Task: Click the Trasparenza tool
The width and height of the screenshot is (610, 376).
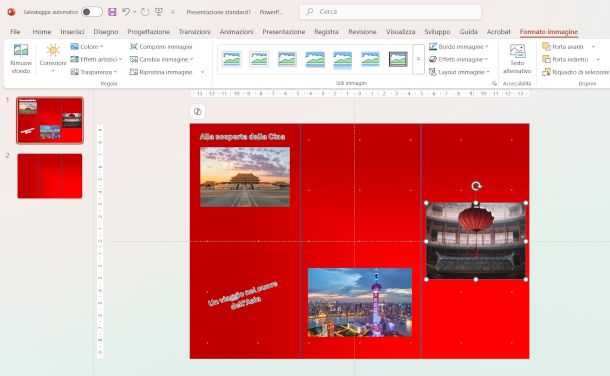Action: click(93, 72)
